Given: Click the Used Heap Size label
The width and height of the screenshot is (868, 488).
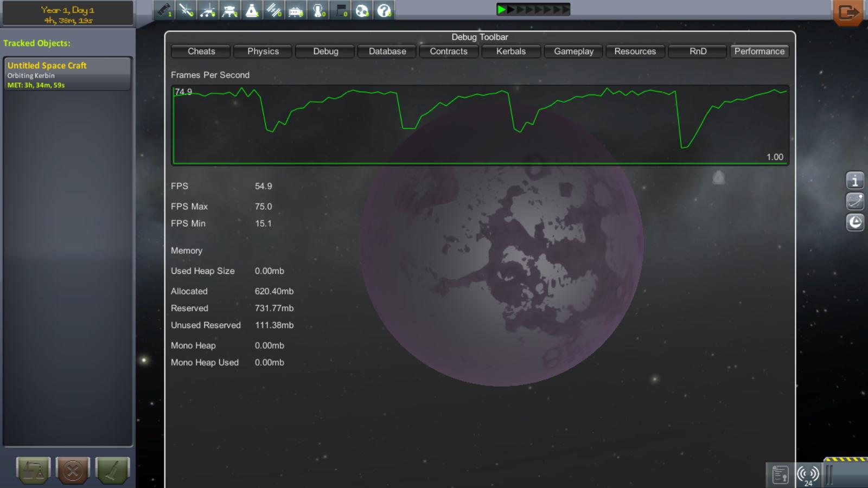Looking at the screenshot, I should coord(203,271).
